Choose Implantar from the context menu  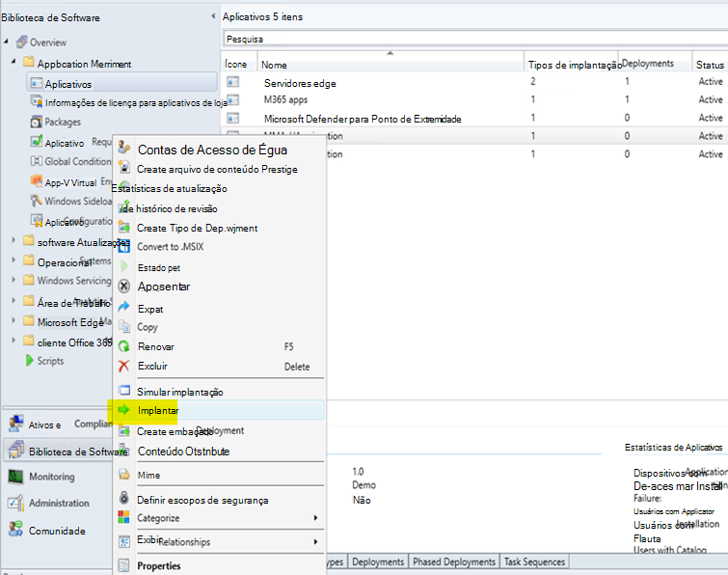click(219, 410)
